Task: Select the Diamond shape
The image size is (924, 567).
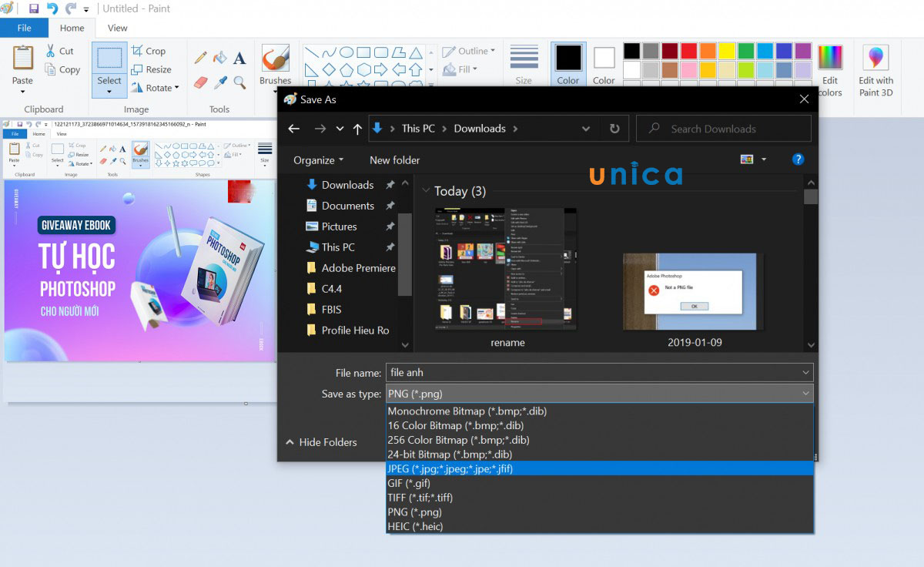Action: coord(330,70)
